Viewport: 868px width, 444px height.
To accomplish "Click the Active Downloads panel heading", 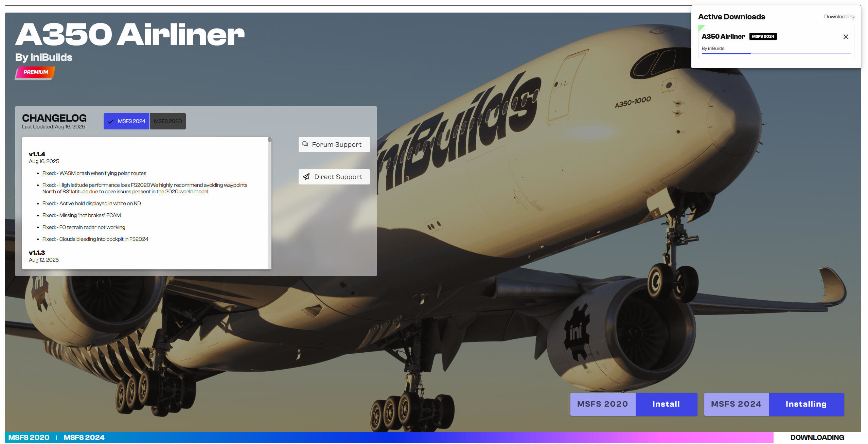I will (731, 17).
